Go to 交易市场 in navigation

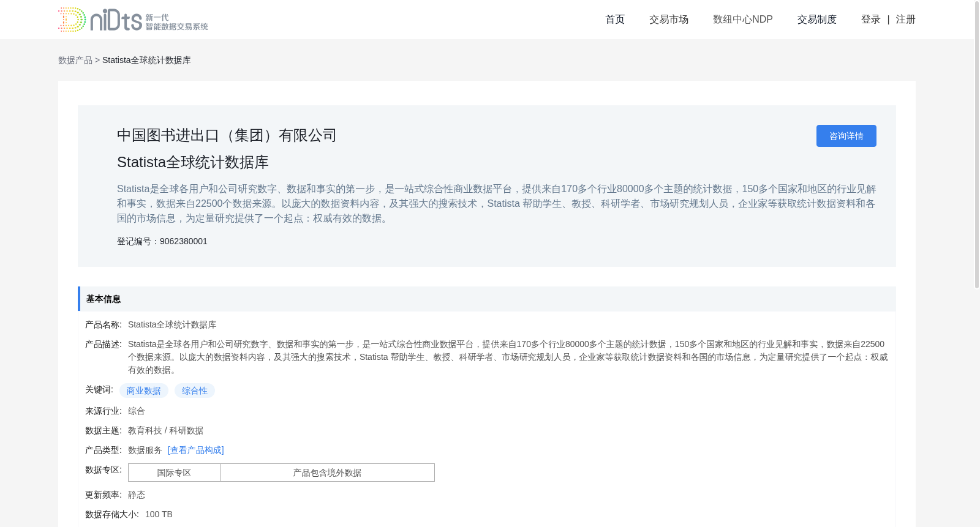(669, 20)
